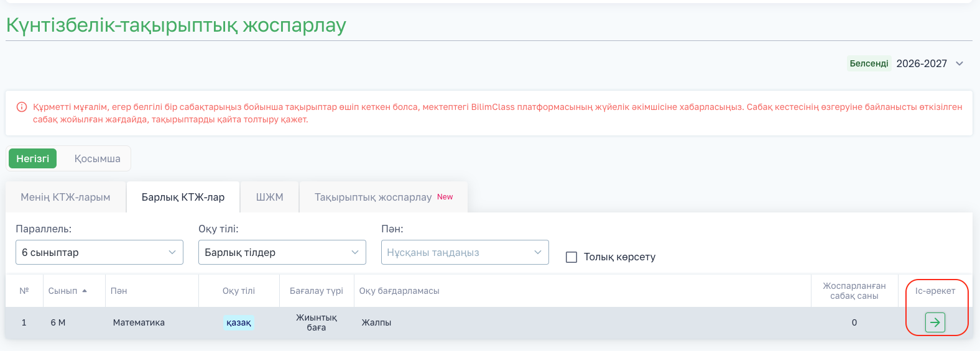Open the Пән dropdown Нұсқаны таңдаңыз

(465, 252)
